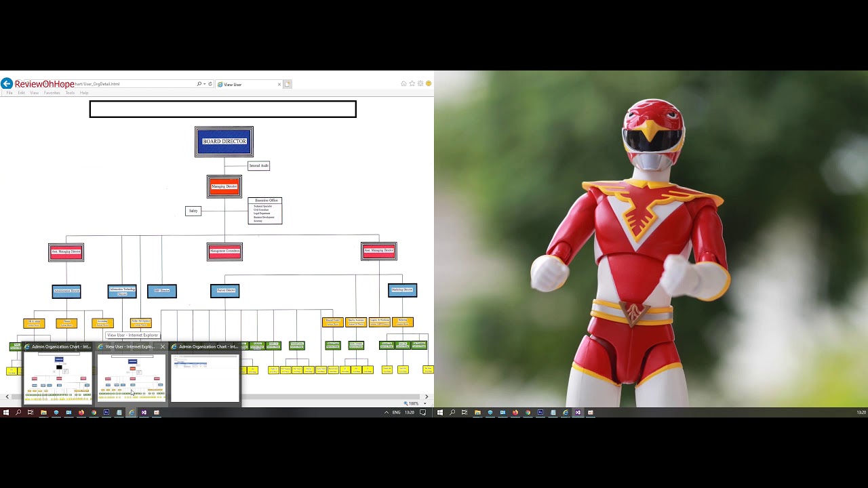Click the Internal Audit box
This screenshot has width=868, height=488.
point(258,165)
